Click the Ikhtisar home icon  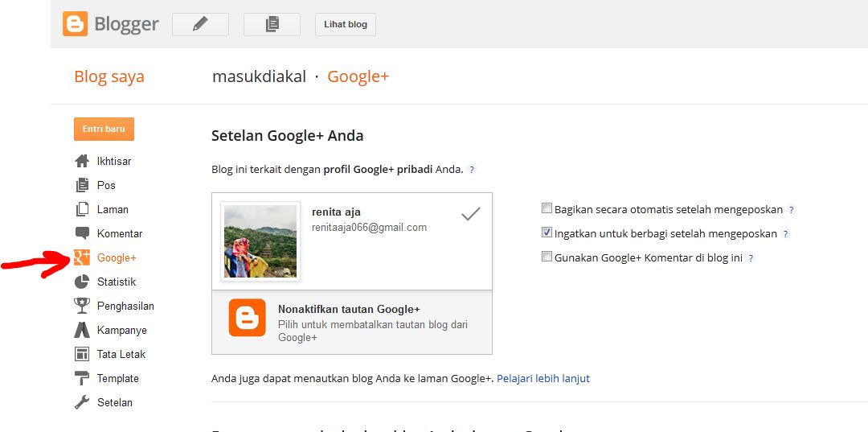(82, 161)
